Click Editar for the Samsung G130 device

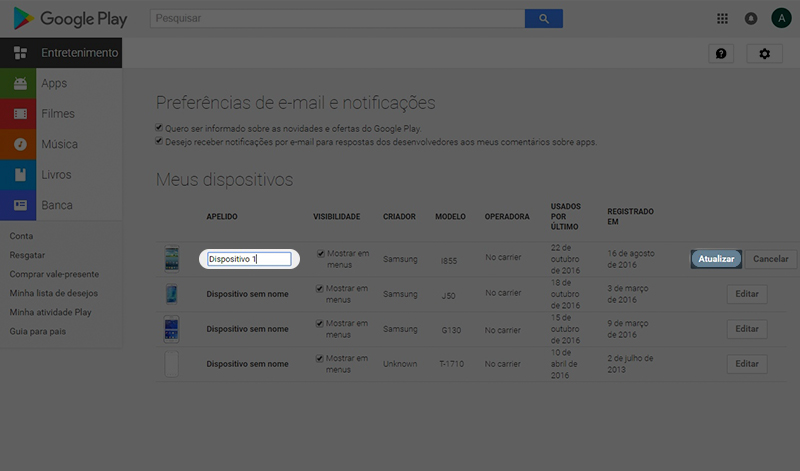click(747, 329)
